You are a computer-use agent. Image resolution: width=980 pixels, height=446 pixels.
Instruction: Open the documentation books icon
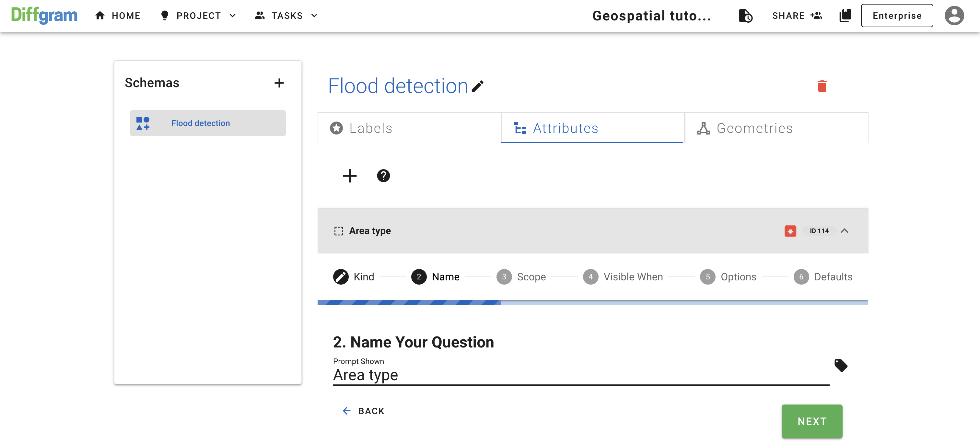click(x=845, y=16)
